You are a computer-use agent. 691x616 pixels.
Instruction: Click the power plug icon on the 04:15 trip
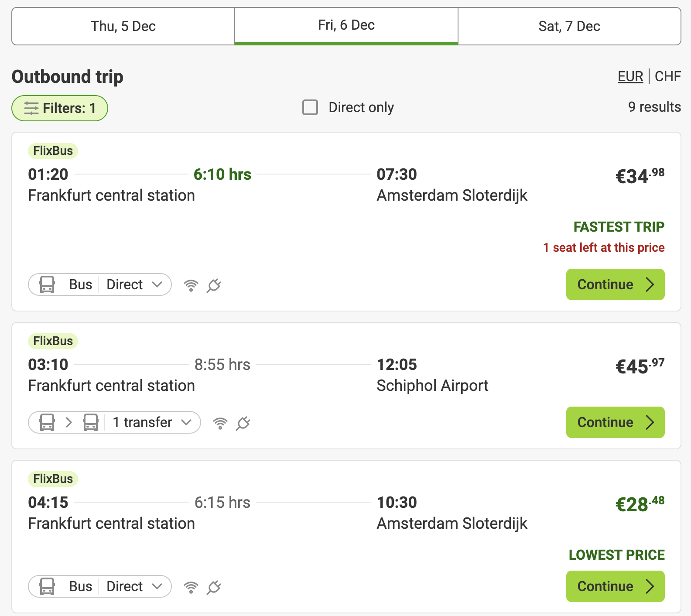click(x=214, y=587)
